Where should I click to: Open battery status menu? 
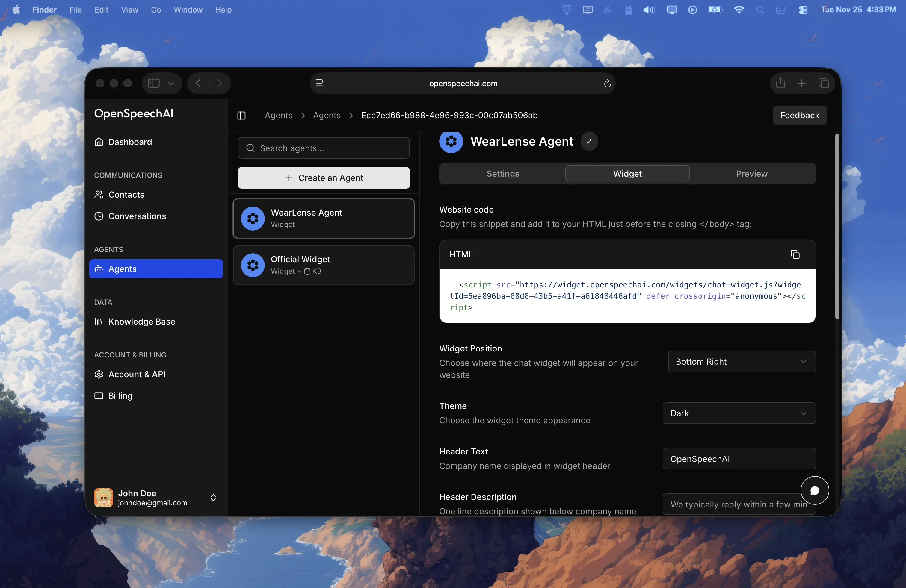715,10
